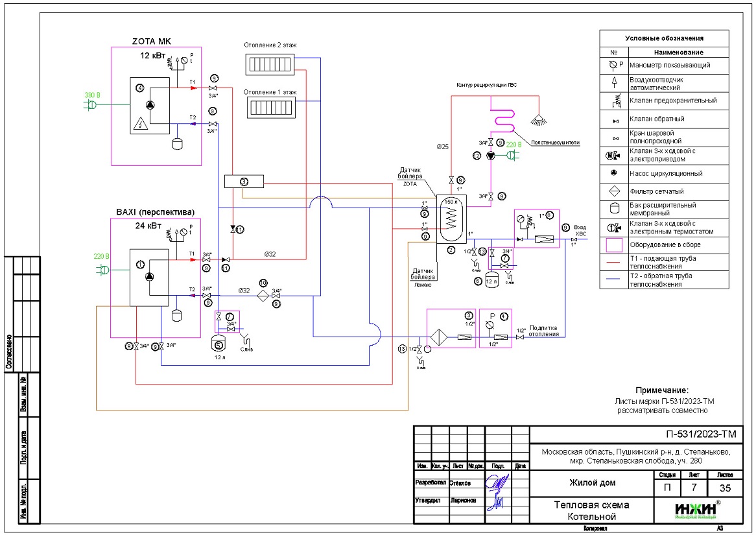Select the safety valve symbol in legend
Image resolution: width=756 pixels, height=535 pixels.
[x=613, y=101]
